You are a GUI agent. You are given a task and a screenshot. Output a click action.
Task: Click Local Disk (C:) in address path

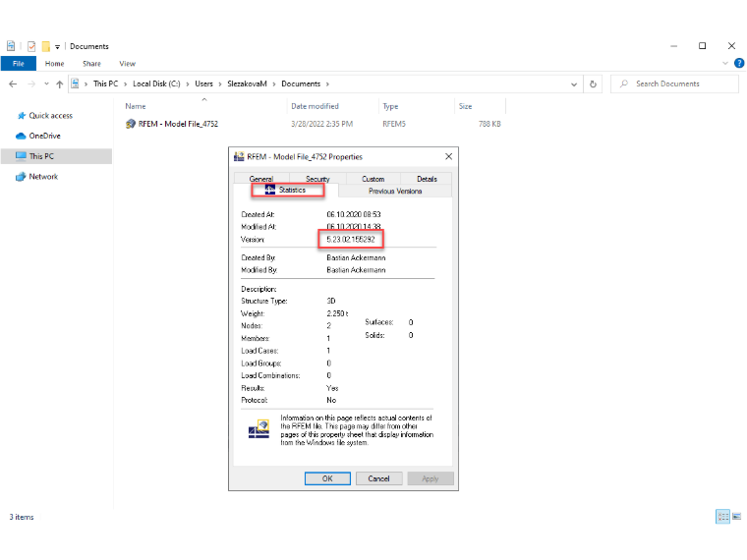pyautogui.click(x=156, y=84)
